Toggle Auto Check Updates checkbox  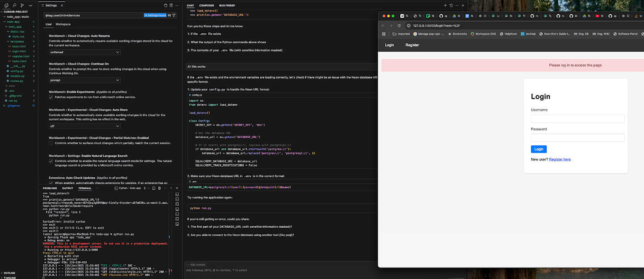pos(51,183)
